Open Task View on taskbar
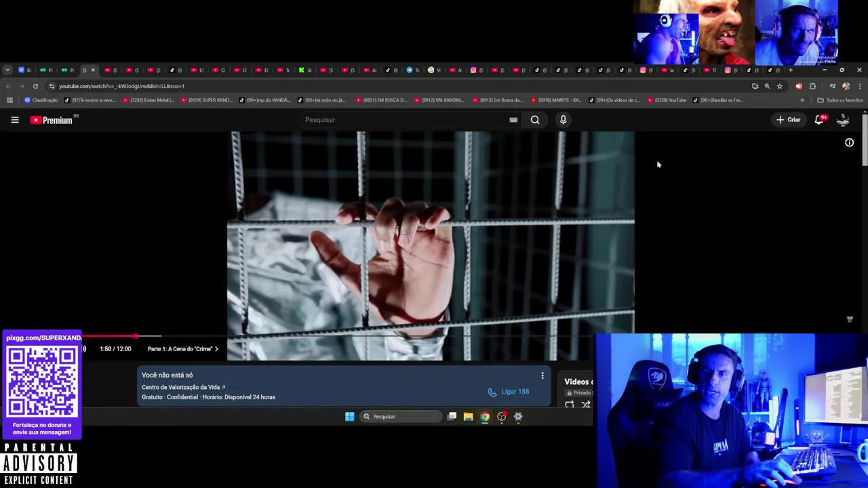 (452, 417)
